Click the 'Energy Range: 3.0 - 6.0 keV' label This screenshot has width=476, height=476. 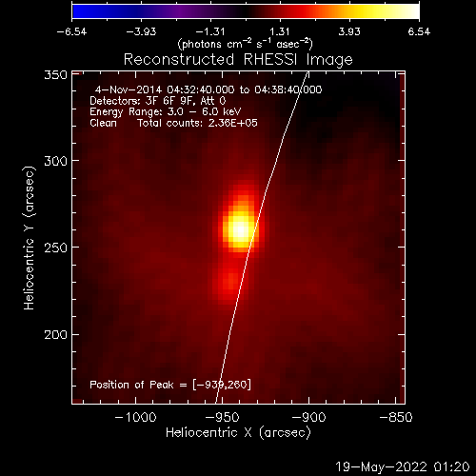(x=166, y=111)
